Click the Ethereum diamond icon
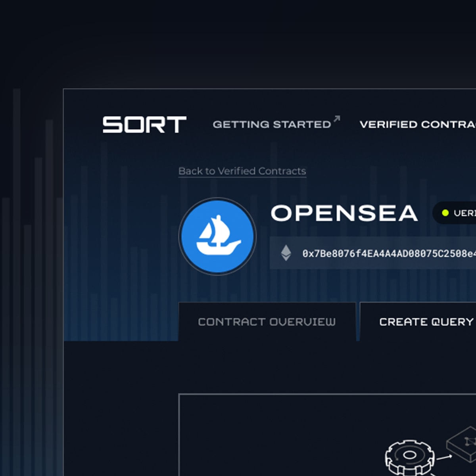476x476 pixels. [x=286, y=253]
